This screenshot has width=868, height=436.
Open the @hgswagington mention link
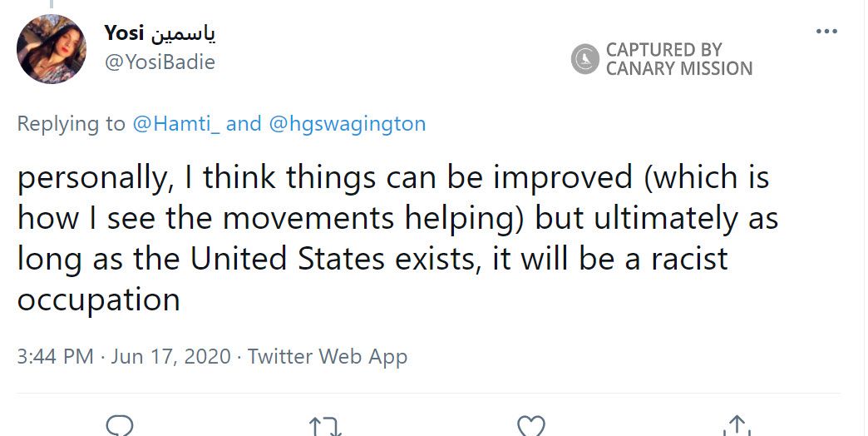click(x=347, y=124)
